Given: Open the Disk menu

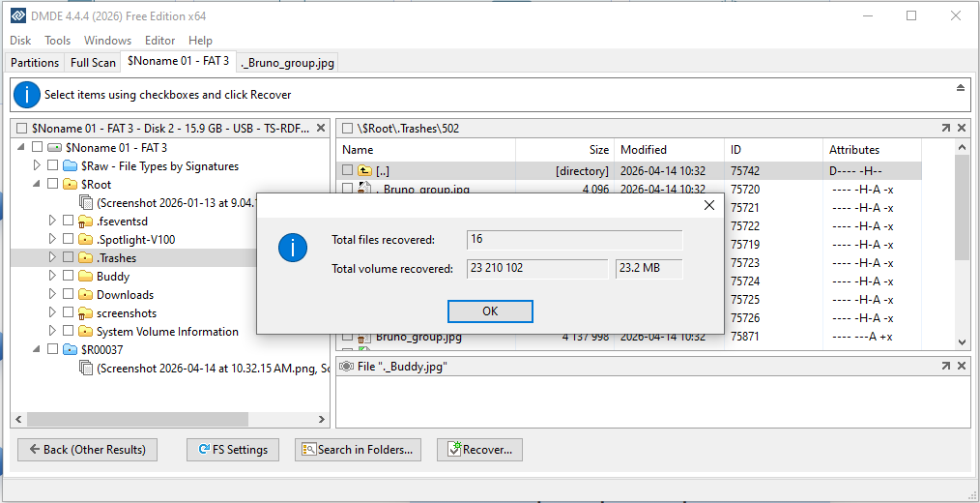Looking at the screenshot, I should (20, 40).
